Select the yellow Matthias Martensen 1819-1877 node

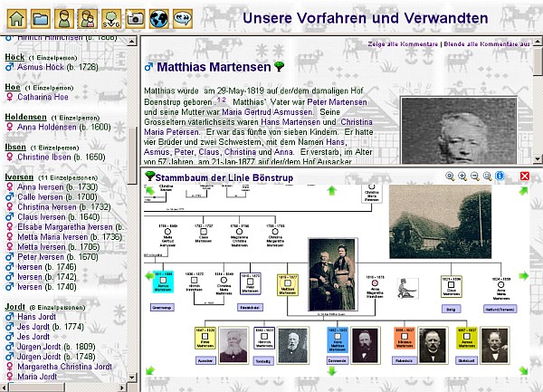tap(288, 285)
